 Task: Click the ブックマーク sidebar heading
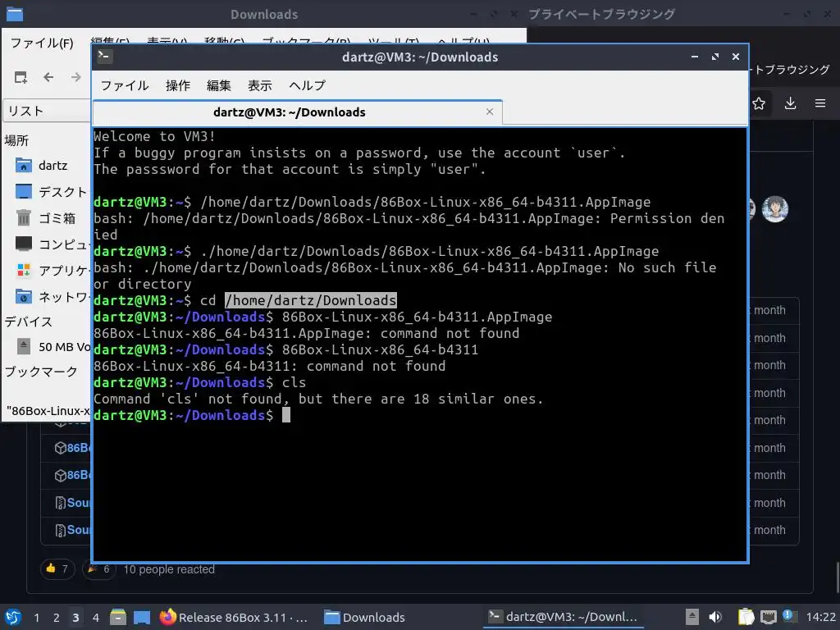click(x=41, y=372)
